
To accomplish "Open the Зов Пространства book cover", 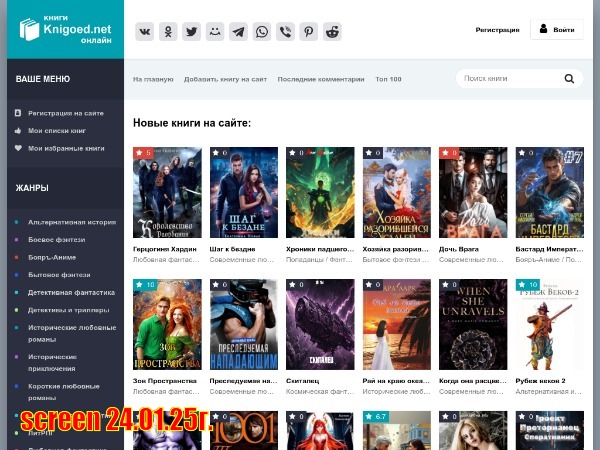I will tap(167, 324).
